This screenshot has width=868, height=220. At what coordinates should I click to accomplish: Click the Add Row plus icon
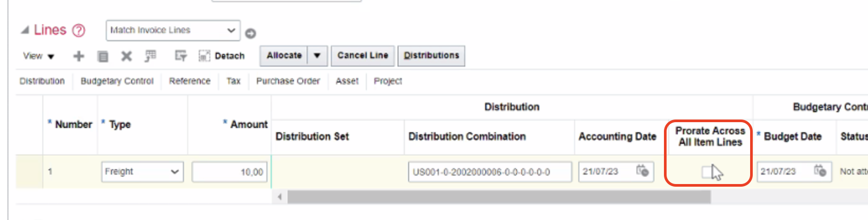pyautogui.click(x=78, y=56)
